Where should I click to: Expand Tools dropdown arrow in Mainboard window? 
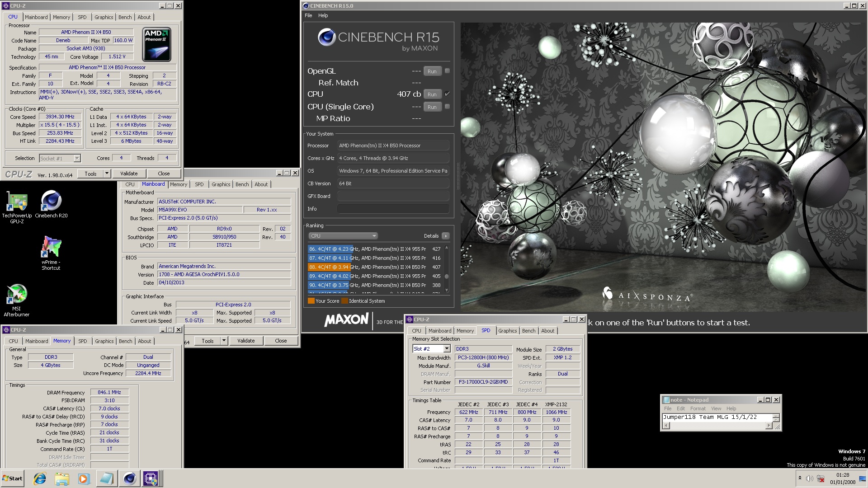coord(224,341)
